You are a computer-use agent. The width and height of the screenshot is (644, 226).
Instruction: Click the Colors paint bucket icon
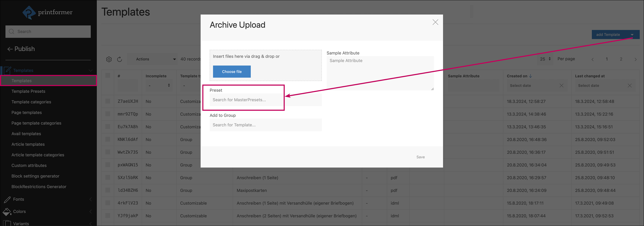[x=7, y=212]
